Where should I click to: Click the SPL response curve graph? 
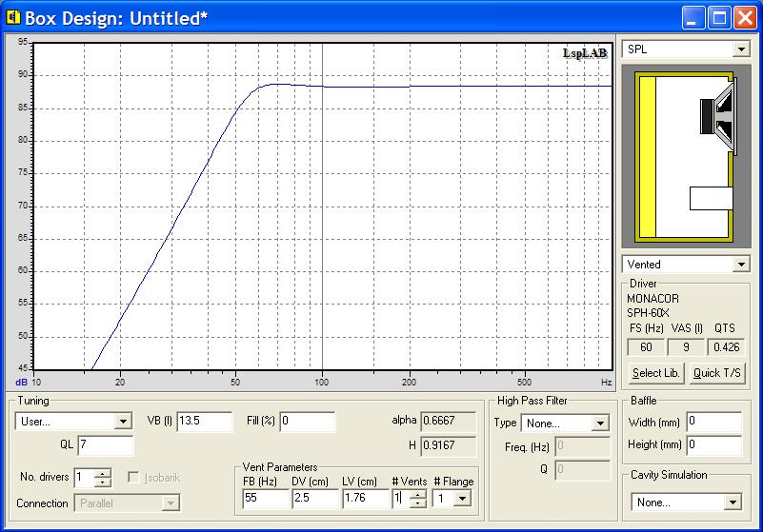322,207
